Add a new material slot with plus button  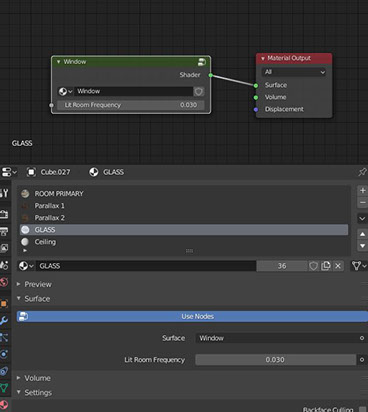click(x=362, y=191)
